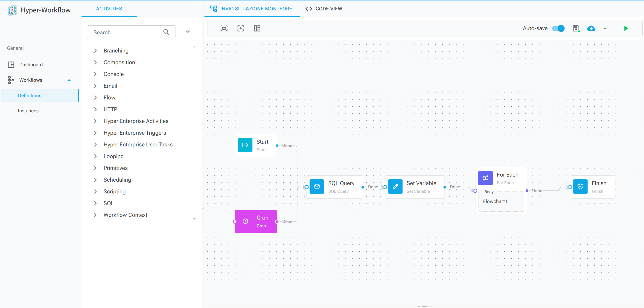Image resolution: width=644 pixels, height=308 pixels.
Task: Click the SQL Query input port
Action: 307,187
